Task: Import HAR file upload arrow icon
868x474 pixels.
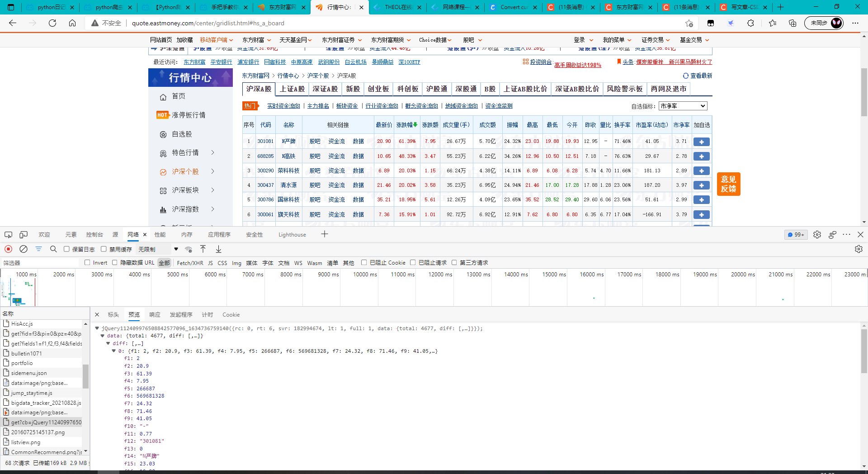Action: (x=203, y=249)
